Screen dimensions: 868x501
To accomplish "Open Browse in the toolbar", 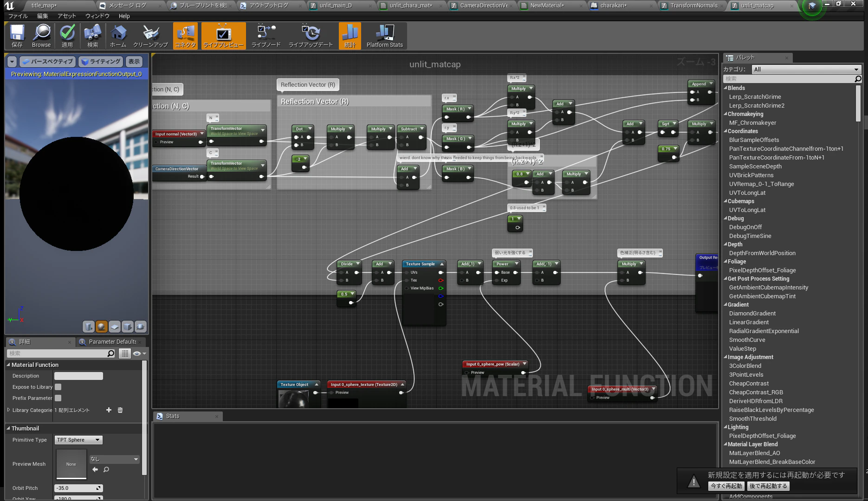I will point(41,36).
